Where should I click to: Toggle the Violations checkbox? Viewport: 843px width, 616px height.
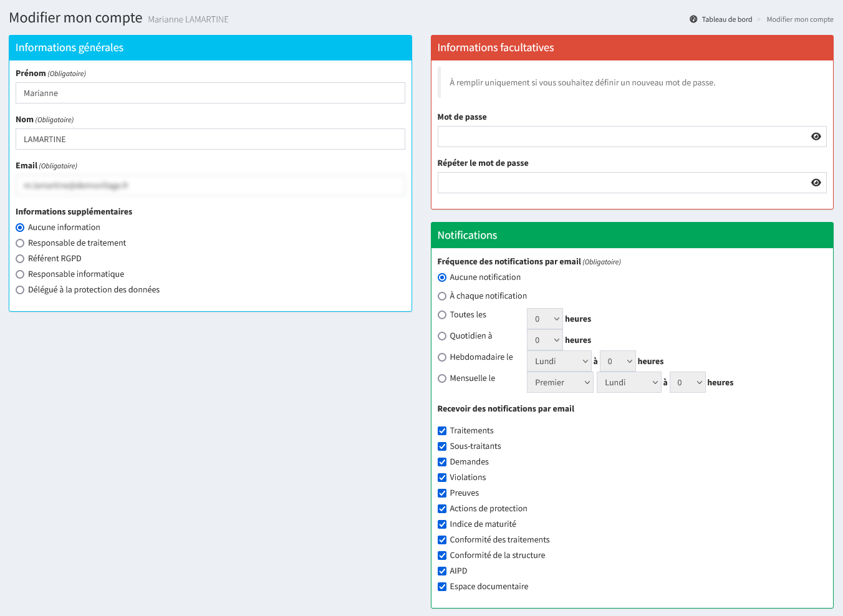click(442, 478)
